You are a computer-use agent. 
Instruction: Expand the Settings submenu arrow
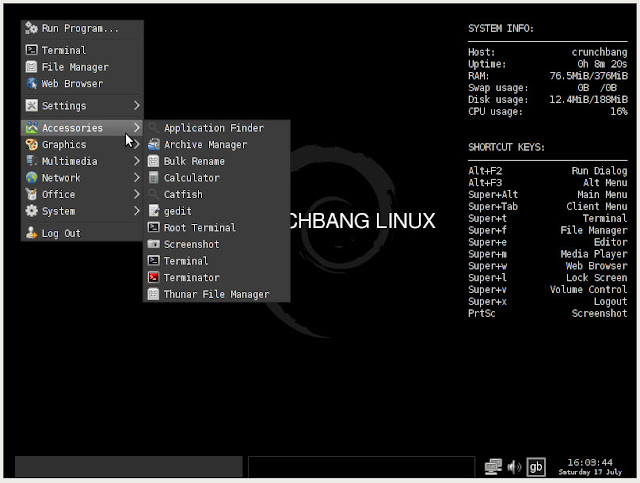click(137, 105)
